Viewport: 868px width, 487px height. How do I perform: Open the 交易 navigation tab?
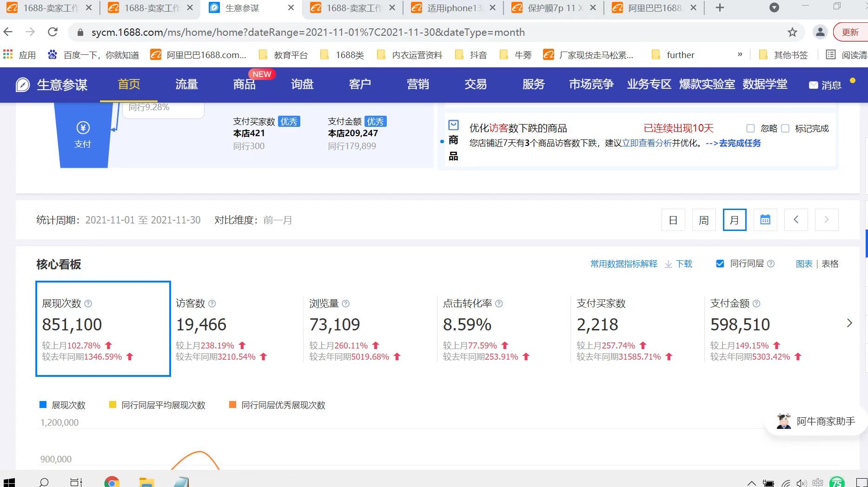tap(476, 84)
